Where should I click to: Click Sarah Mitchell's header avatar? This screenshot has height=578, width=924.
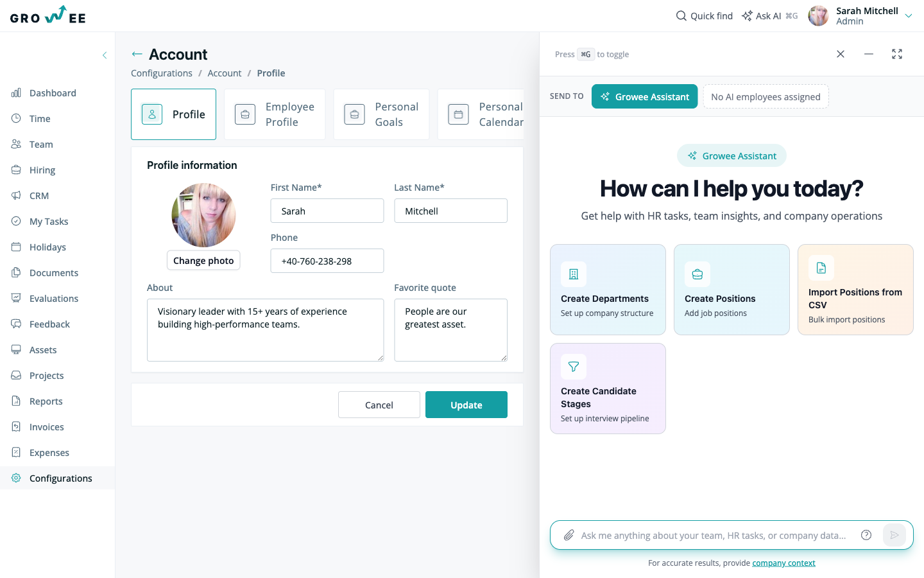coord(818,15)
